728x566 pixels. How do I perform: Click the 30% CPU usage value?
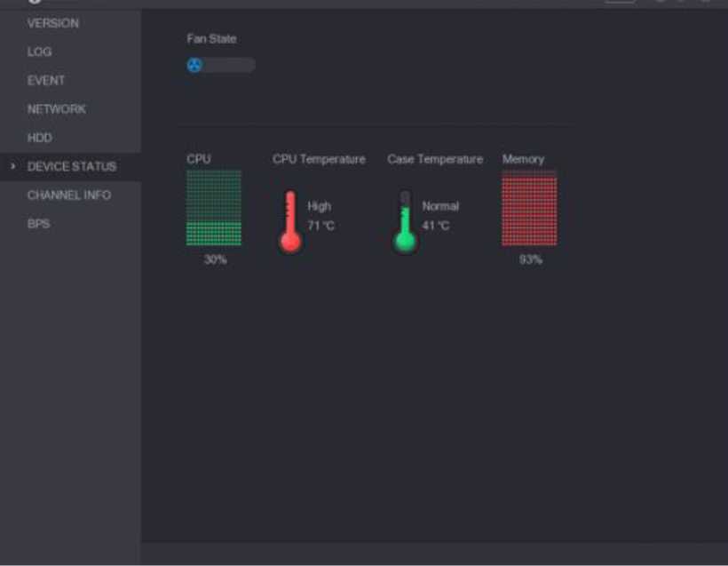215,259
